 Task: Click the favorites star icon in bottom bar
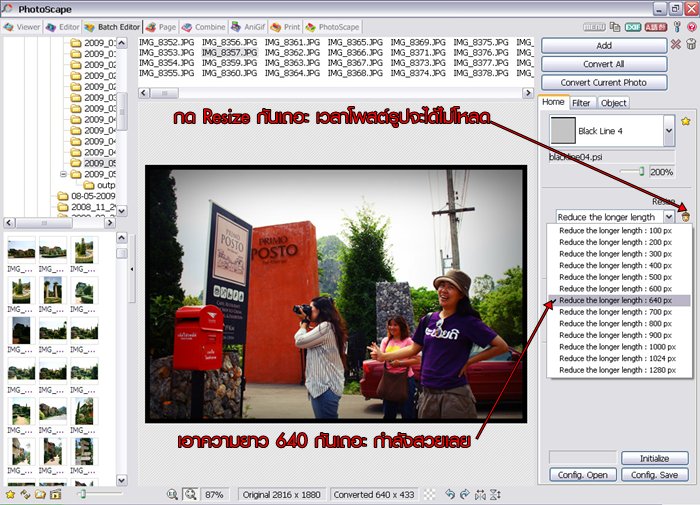(10, 494)
